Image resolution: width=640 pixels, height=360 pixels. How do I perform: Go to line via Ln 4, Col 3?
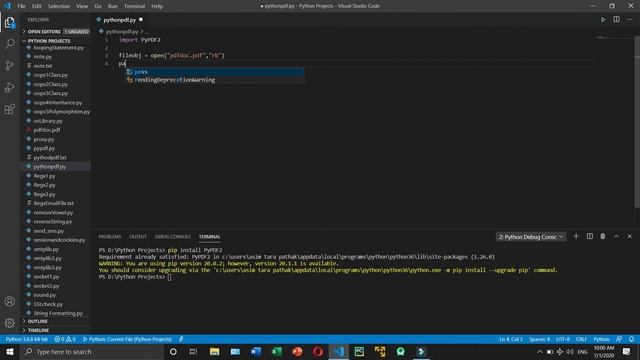[x=511, y=339]
